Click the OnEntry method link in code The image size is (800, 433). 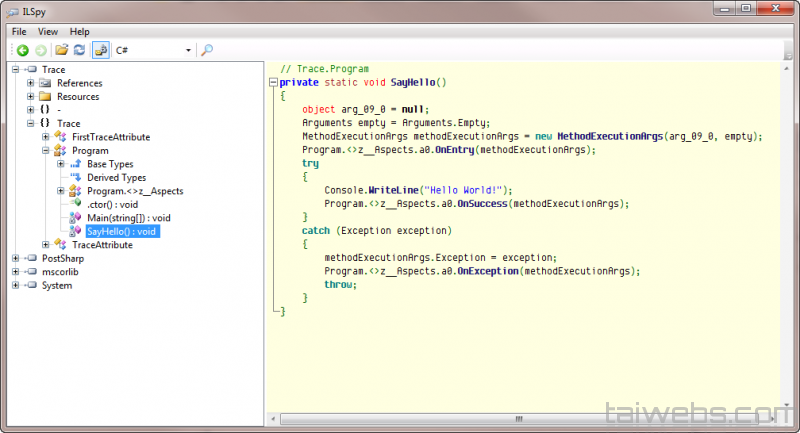(454, 150)
